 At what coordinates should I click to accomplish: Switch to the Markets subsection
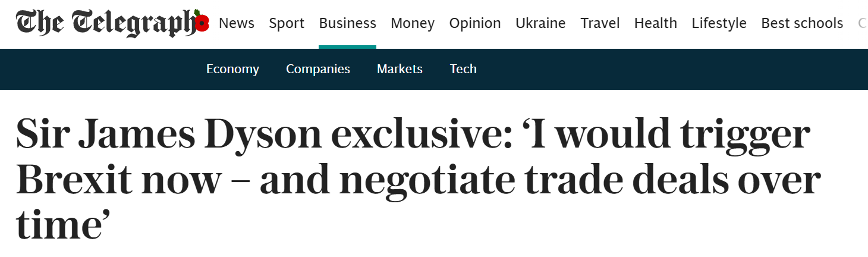point(400,69)
